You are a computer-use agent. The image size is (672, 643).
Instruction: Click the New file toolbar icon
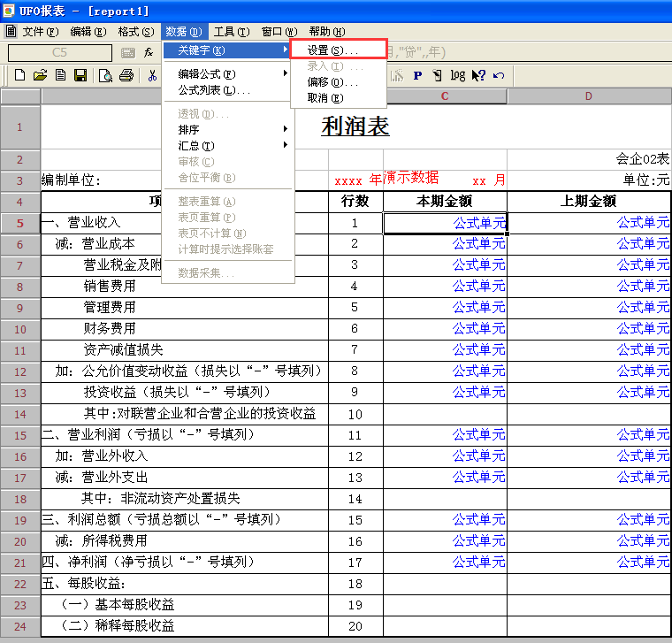point(19,76)
